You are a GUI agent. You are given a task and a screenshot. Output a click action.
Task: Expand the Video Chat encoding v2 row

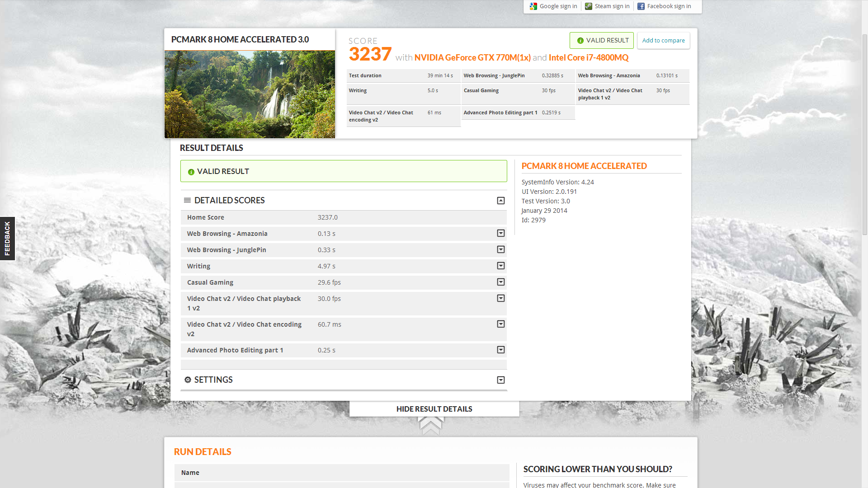(x=501, y=324)
